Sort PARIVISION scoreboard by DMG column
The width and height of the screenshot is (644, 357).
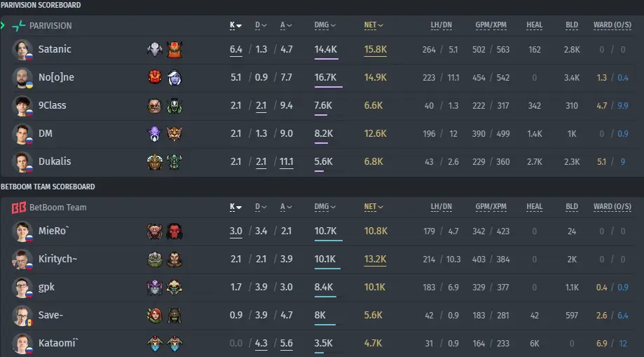pos(324,25)
